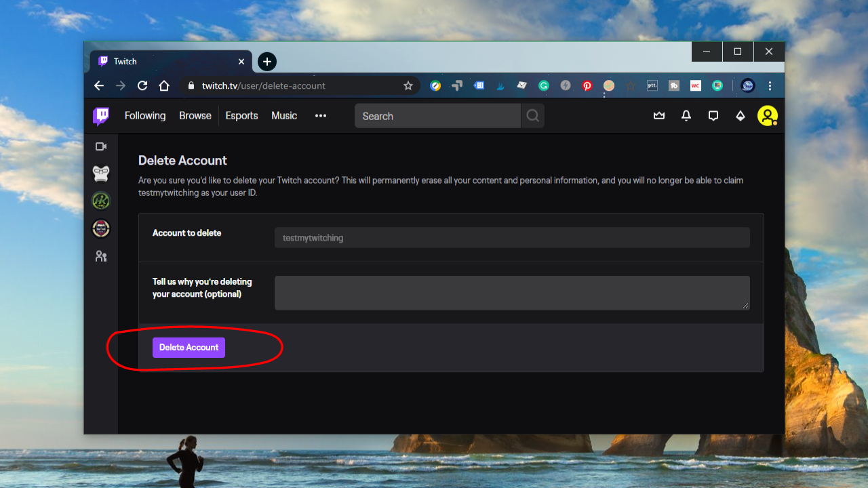868x488 pixels.
Task: Maximize the Chrome window
Action: (738, 52)
